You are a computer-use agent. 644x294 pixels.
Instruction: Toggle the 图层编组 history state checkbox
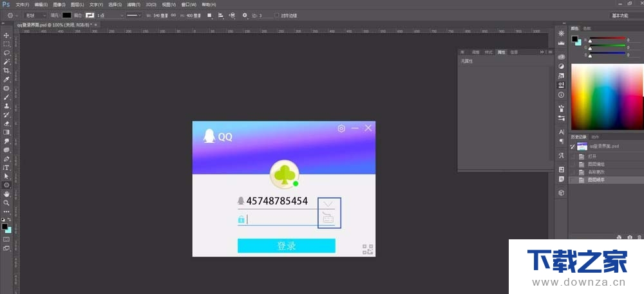coord(573,165)
